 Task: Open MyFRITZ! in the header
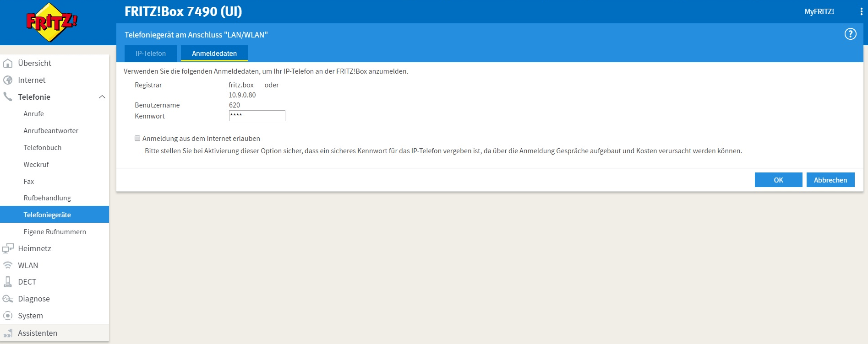click(819, 12)
